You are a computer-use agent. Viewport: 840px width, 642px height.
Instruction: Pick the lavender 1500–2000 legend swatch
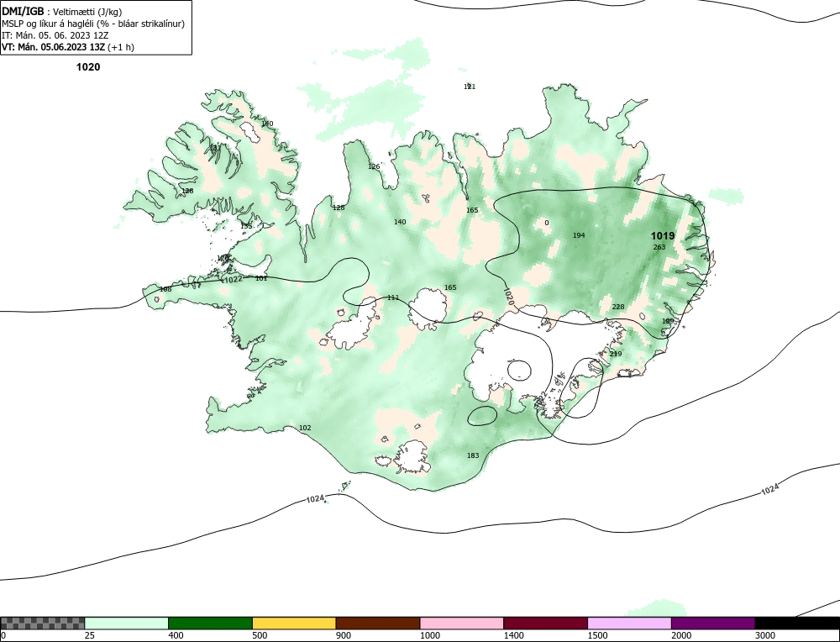point(629,623)
